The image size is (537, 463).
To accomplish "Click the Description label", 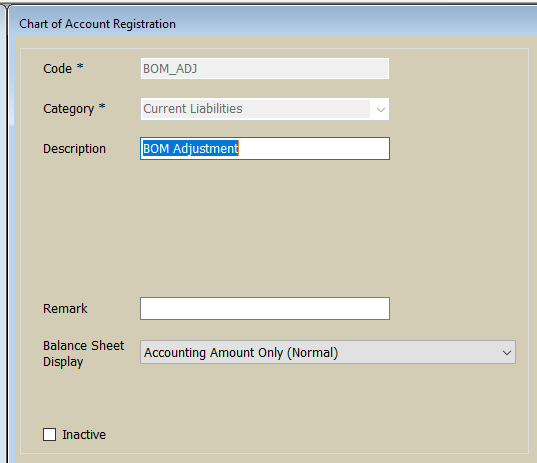I will (x=74, y=149).
